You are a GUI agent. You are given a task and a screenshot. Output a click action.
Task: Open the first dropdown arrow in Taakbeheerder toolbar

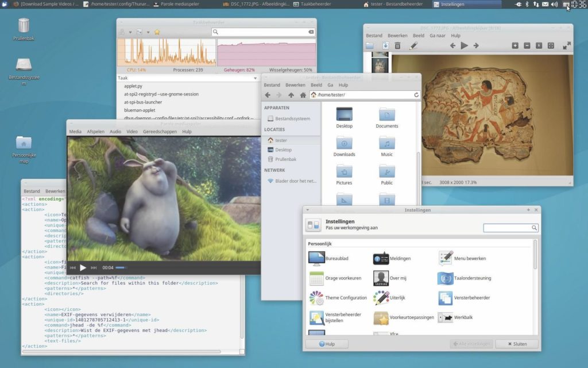tap(130, 32)
